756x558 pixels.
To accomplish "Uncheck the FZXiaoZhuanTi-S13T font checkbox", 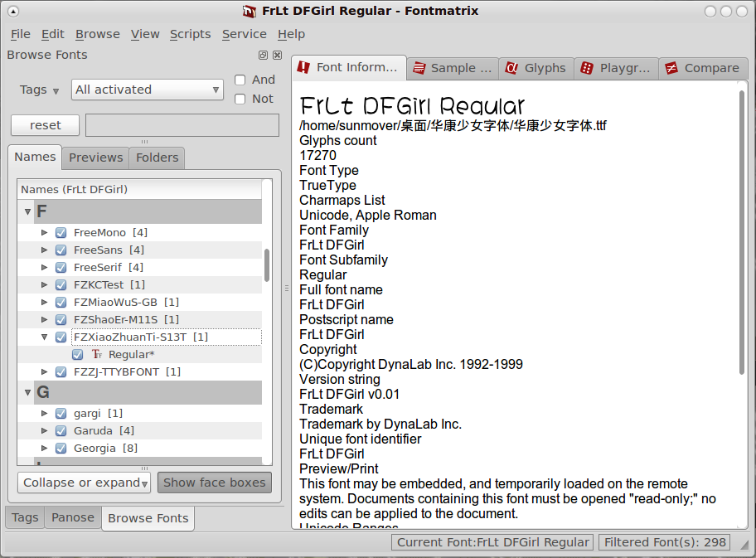I will click(61, 337).
